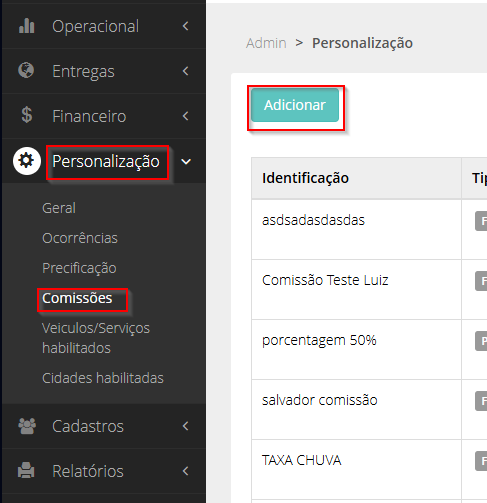Expand the Entregas menu chevron
Image resolution: width=487 pixels, height=503 pixels.
[x=186, y=71]
